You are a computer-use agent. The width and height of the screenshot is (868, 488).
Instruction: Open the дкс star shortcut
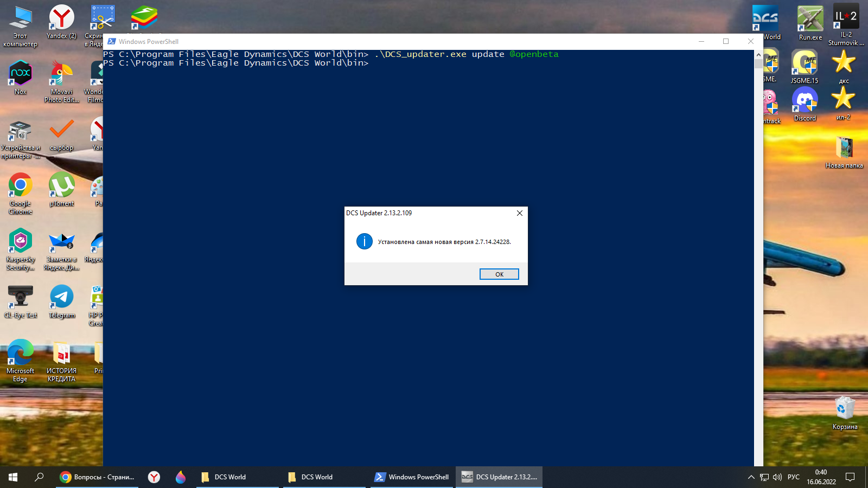[844, 67]
